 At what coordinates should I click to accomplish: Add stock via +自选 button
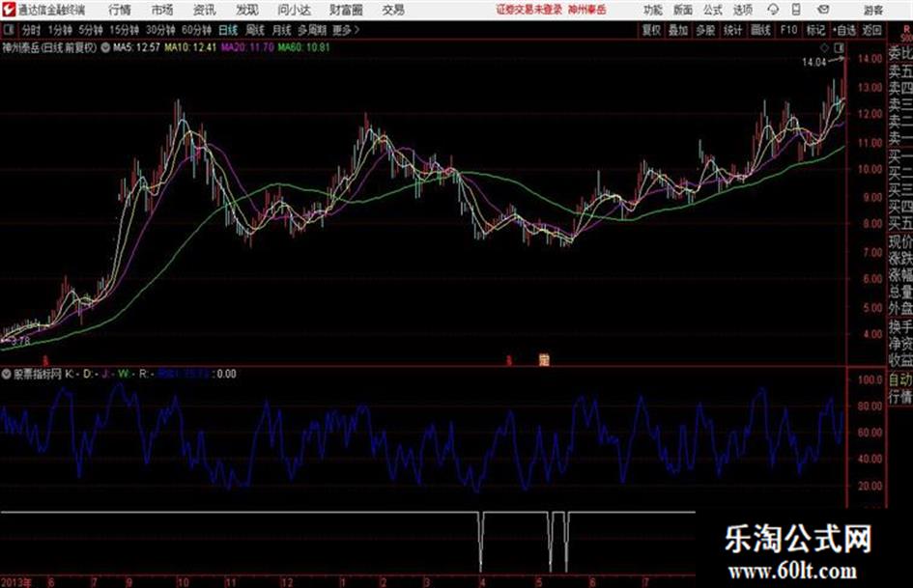pyautogui.click(x=844, y=30)
